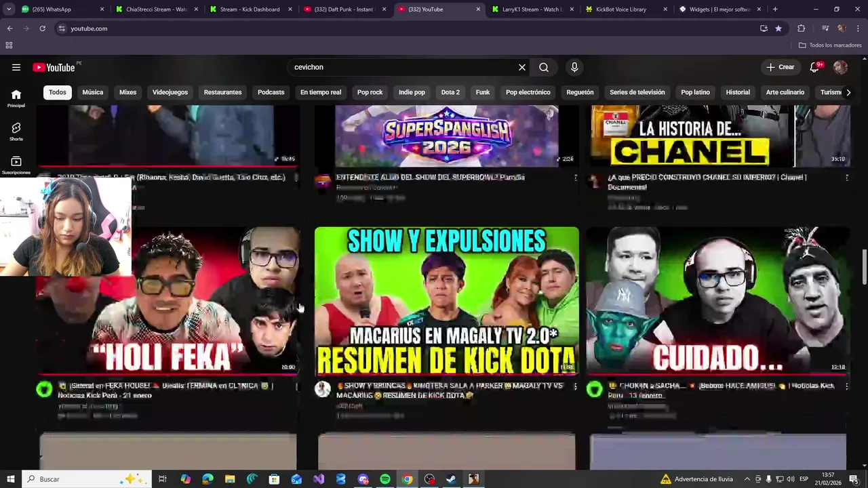Image resolution: width=868 pixels, height=488 pixels.
Task: Filter results by En tiempo real chip
Action: pos(321,92)
